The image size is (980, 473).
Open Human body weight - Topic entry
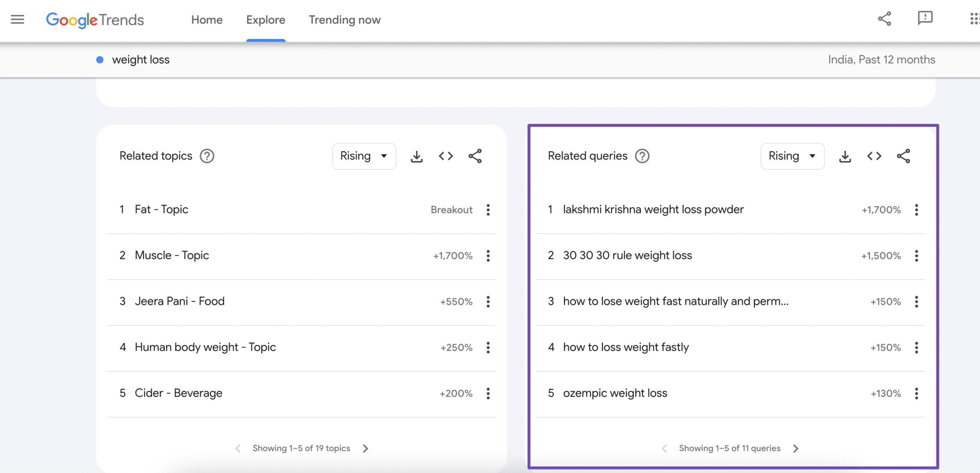[x=205, y=347]
